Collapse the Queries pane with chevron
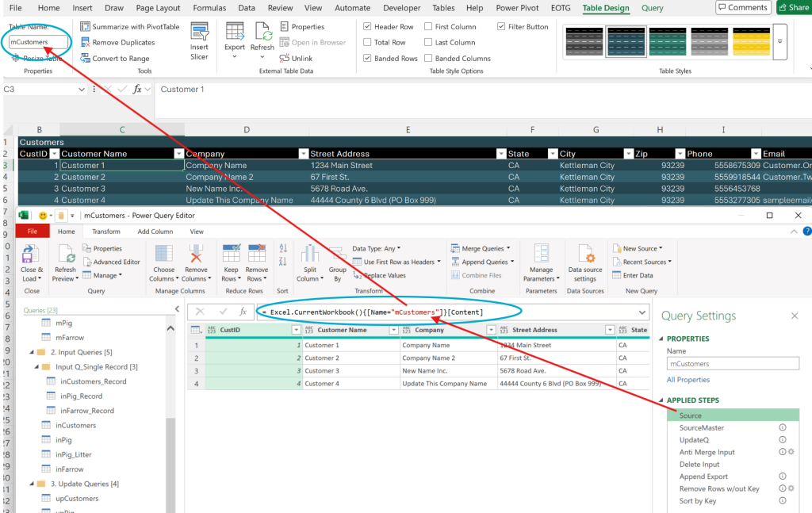The image size is (812, 513). 177,309
